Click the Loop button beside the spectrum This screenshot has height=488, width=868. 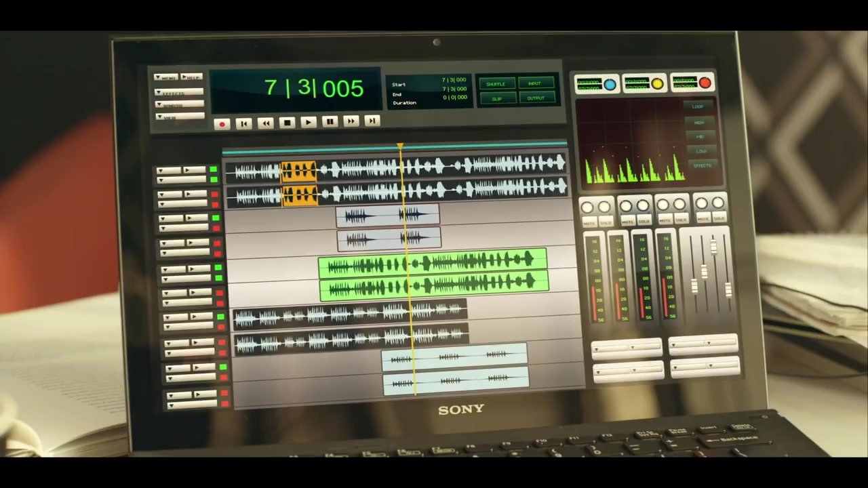(x=698, y=107)
